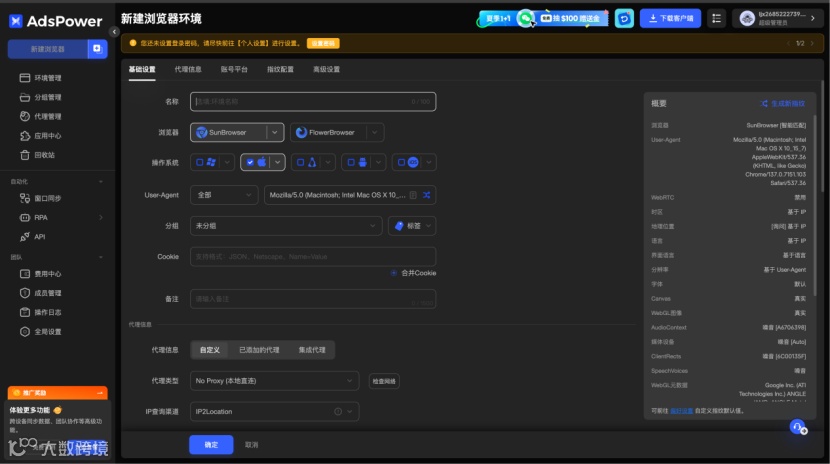This screenshot has width=830, height=464.
Task: Collapse the left sidebar with the arrow
Action: [114, 32]
